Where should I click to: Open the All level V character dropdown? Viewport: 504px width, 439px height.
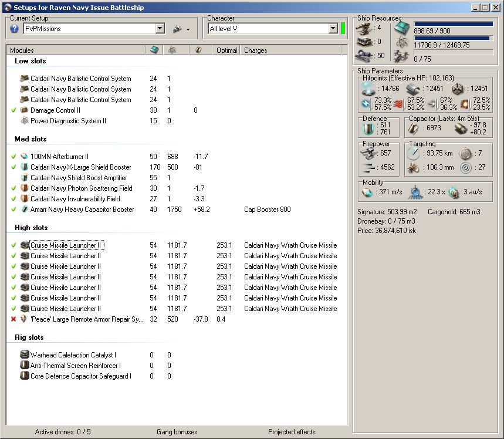(333, 29)
